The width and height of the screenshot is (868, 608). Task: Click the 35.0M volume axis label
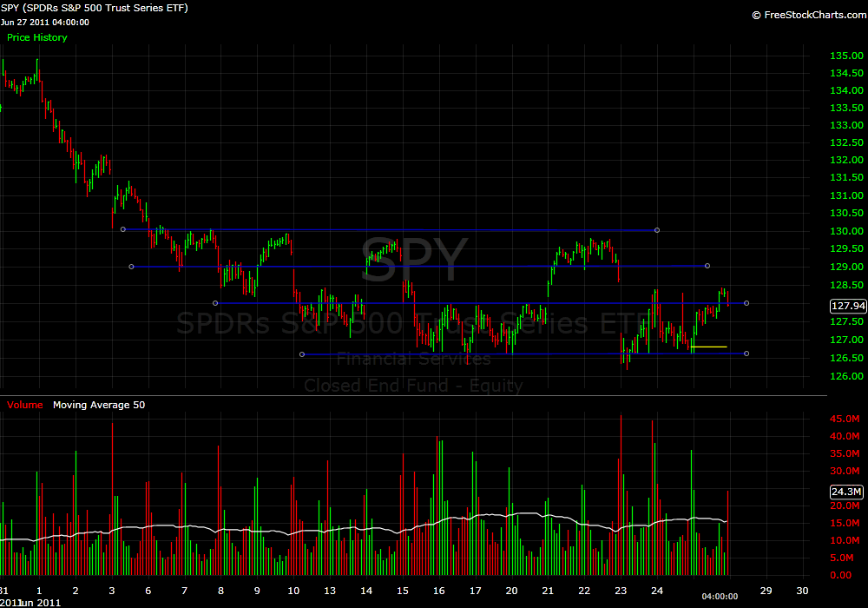[x=845, y=453]
